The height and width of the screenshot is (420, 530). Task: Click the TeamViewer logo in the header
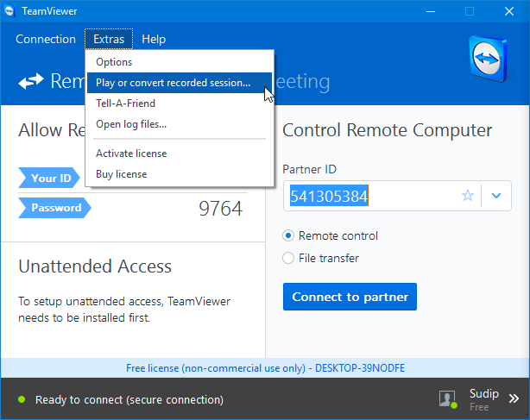pyautogui.click(x=489, y=60)
